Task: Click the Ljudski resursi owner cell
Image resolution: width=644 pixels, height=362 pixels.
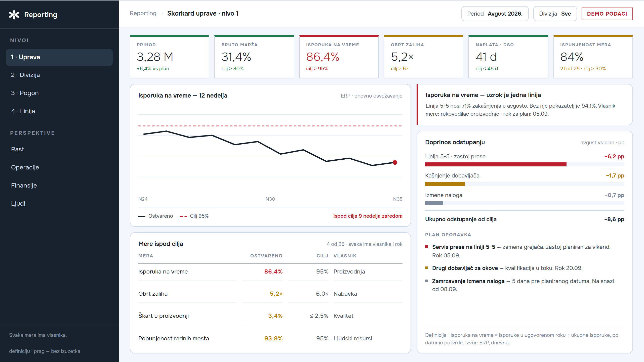Action: pos(353,338)
